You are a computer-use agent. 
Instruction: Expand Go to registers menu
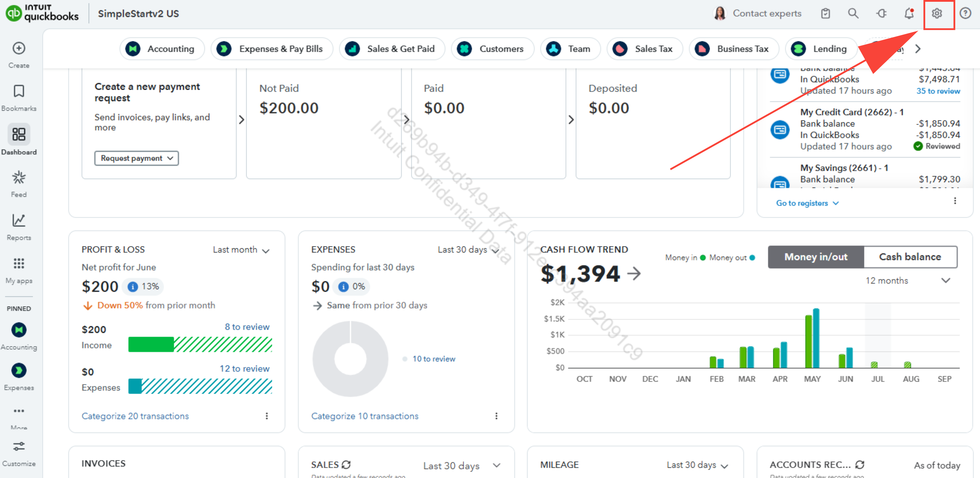pos(807,203)
